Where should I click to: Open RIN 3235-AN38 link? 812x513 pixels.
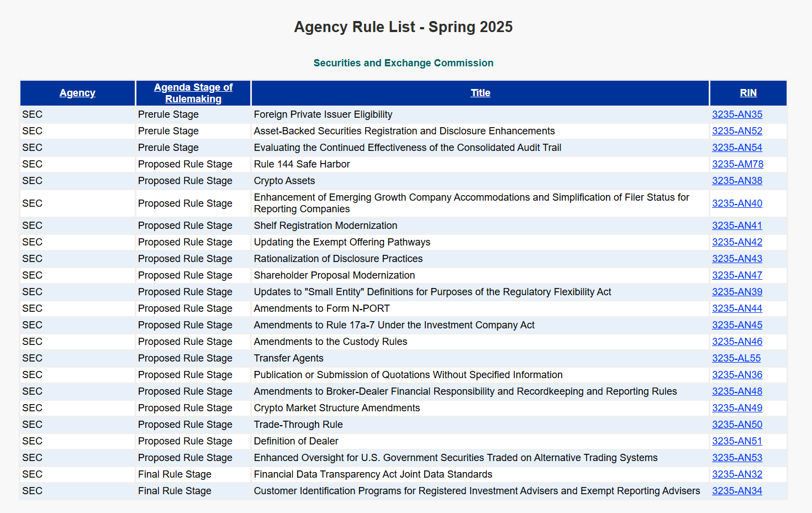(x=737, y=181)
